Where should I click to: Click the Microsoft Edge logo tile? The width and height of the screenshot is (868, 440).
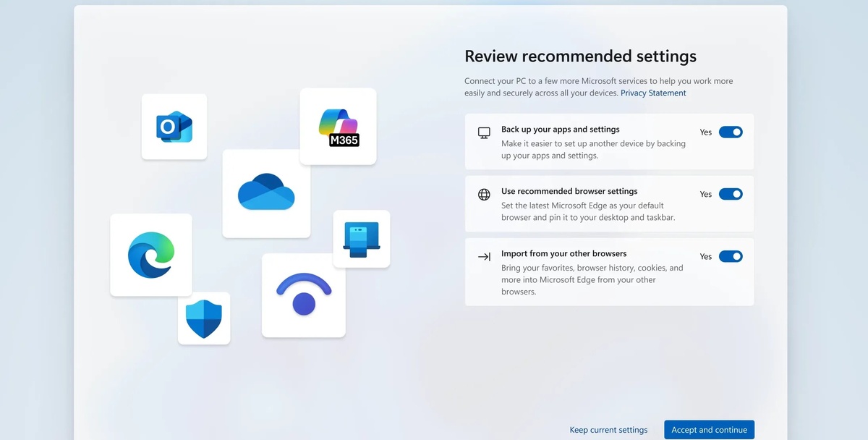[151, 255]
